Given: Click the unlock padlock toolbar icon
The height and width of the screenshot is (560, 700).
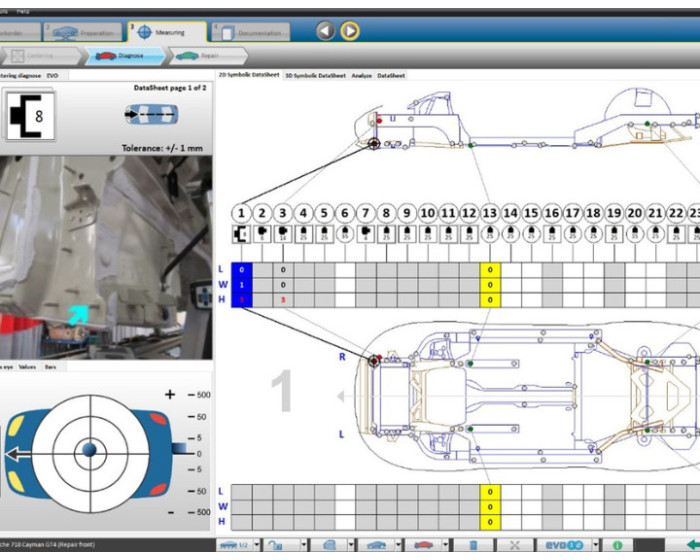Looking at the screenshot, I should [275, 545].
